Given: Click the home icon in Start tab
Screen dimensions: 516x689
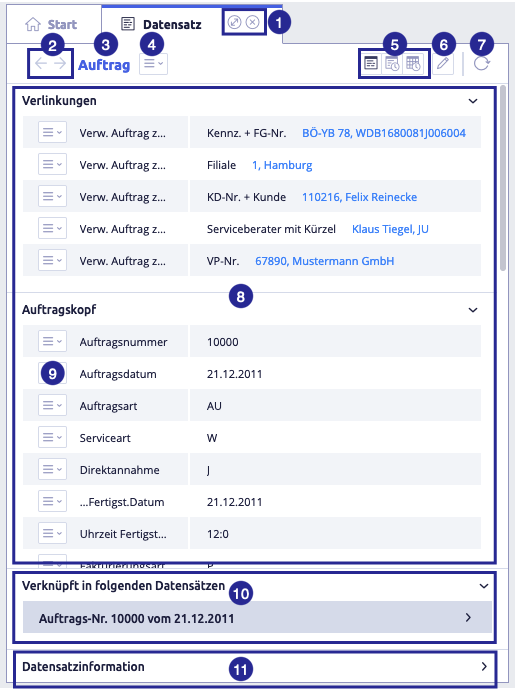Looking at the screenshot, I should [33, 25].
